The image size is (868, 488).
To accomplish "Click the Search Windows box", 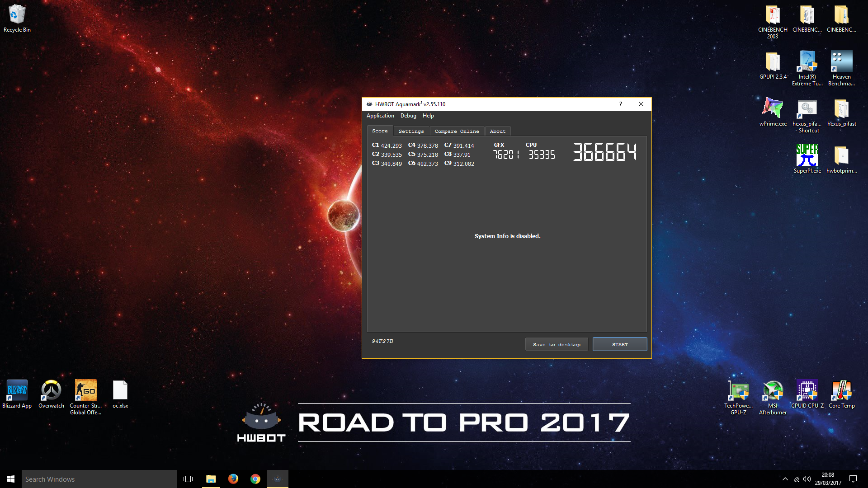I will coord(99,479).
